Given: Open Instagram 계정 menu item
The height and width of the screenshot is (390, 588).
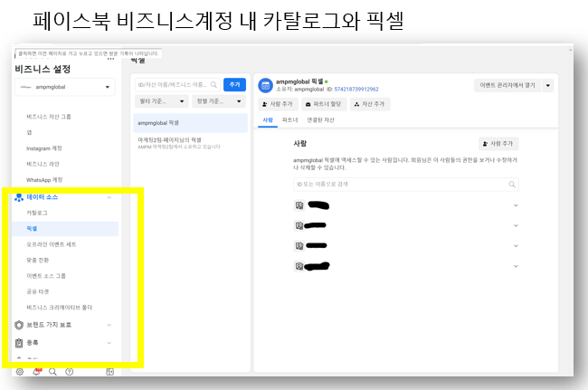Looking at the screenshot, I should click(x=44, y=148).
